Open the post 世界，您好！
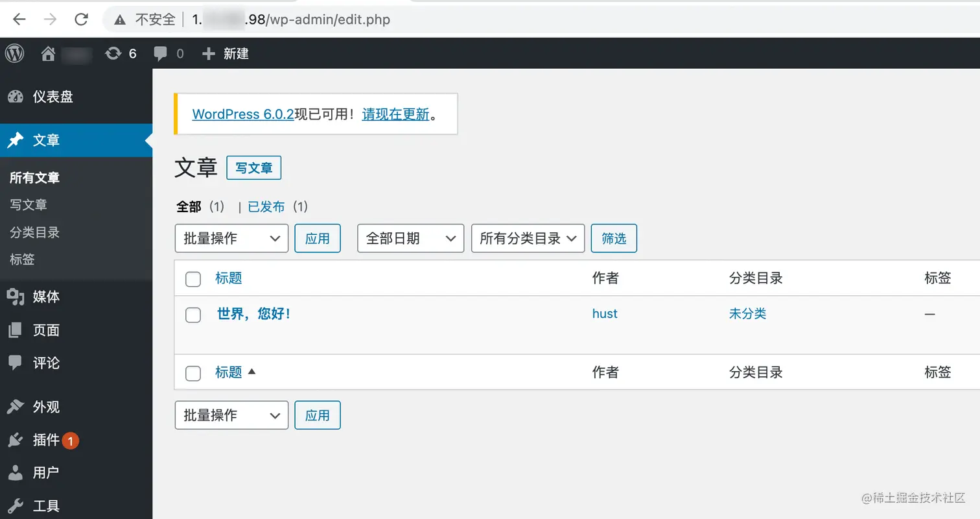The width and height of the screenshot is (980, 519). click(x=253, y=314)
